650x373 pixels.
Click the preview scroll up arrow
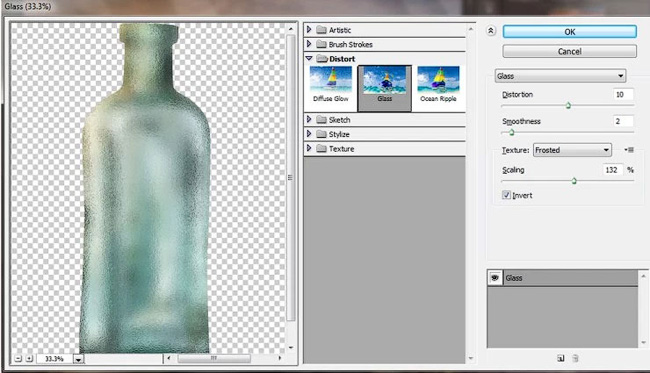tap(291, 29)
